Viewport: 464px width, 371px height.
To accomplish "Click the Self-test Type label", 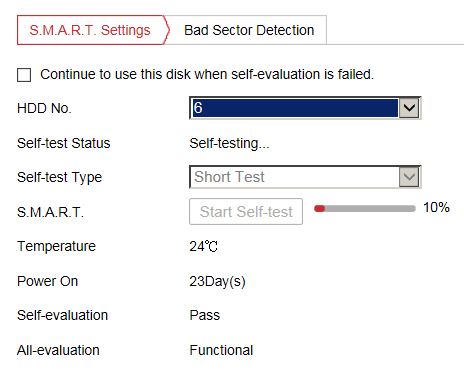I will click(59, 177).
